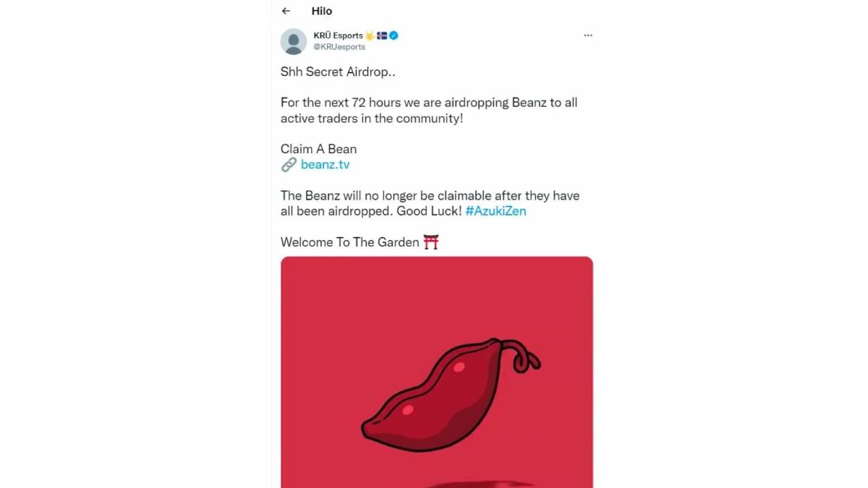Click the "Claim A Bean" line
This screenshot has height=488, width=868.
pyautogui.click(x=318, y=149)
